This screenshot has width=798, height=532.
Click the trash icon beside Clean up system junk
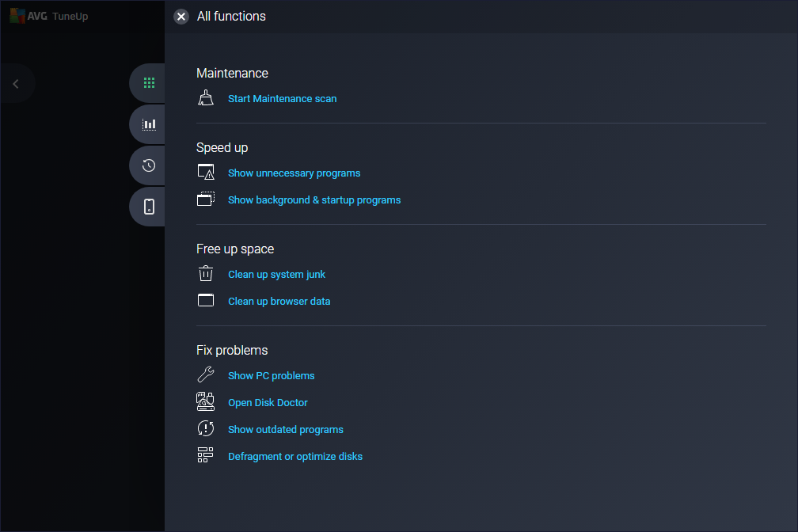coord(206,273)
